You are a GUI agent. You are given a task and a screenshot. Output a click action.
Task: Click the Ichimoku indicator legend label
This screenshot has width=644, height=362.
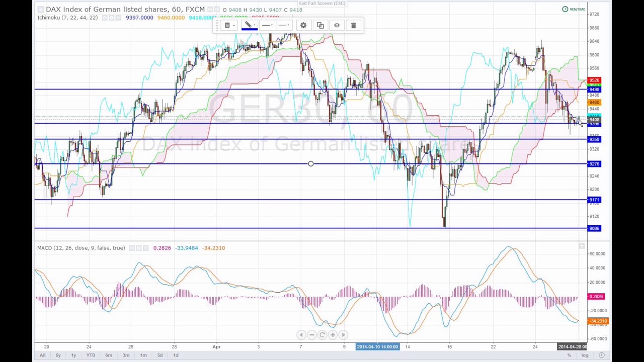point(67,18)
